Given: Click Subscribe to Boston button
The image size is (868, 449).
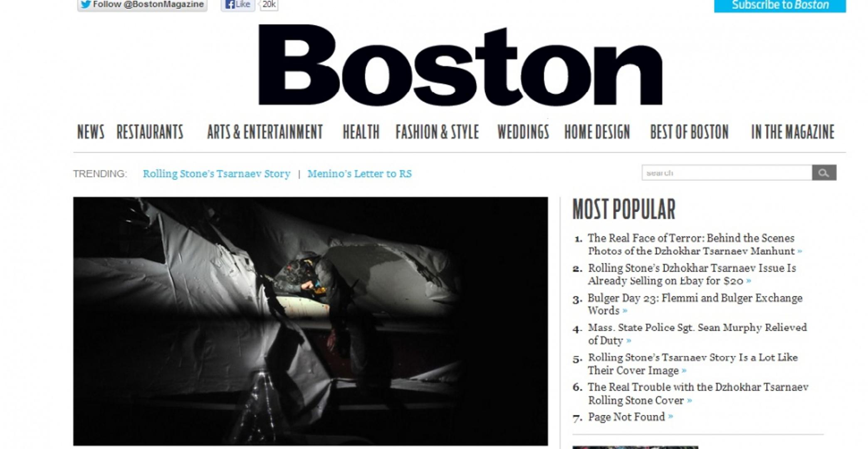Looking at the screenshot, I should (x=780, y=5).
